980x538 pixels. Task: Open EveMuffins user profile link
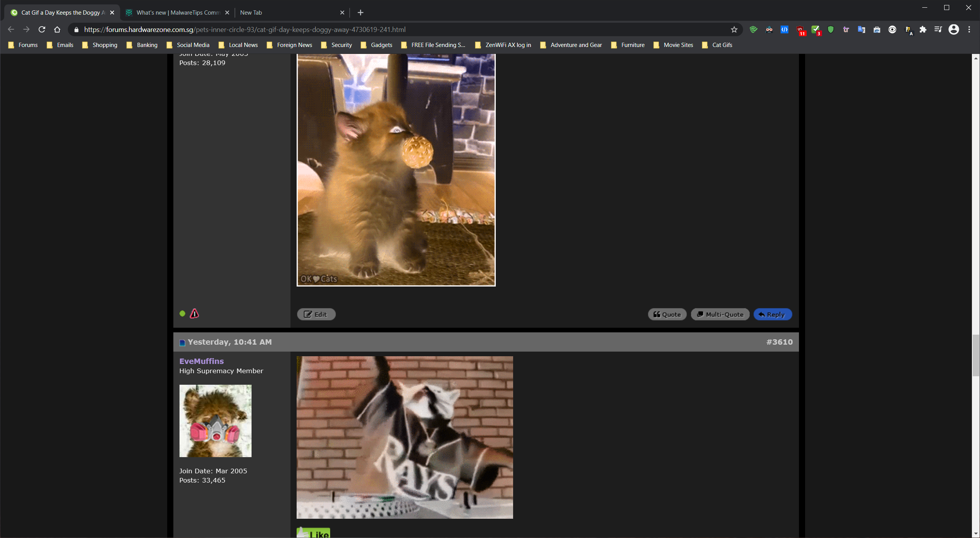pos(201,361)
